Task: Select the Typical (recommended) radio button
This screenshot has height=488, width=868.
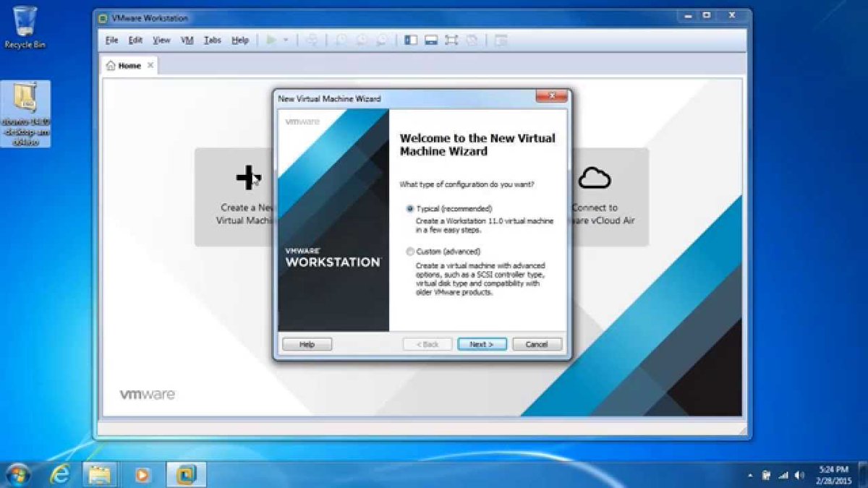Action: [411, 208]
